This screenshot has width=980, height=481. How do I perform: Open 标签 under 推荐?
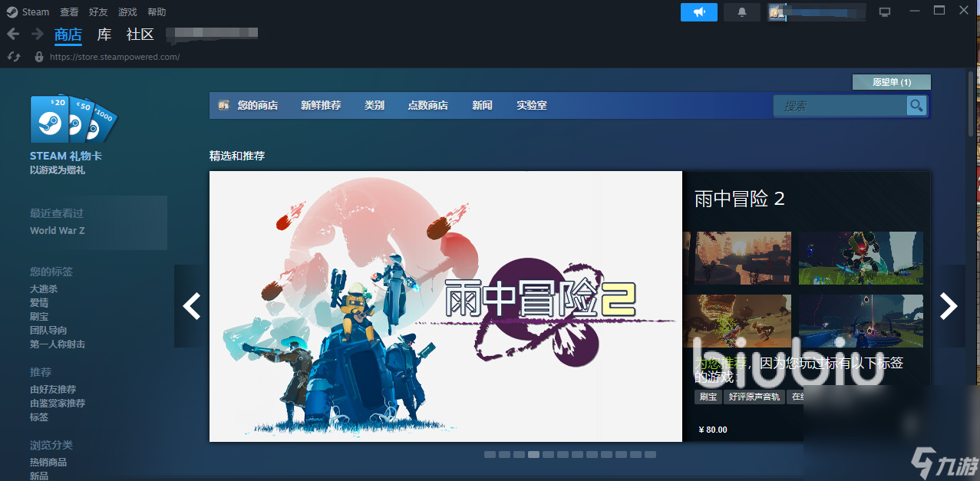39,417
